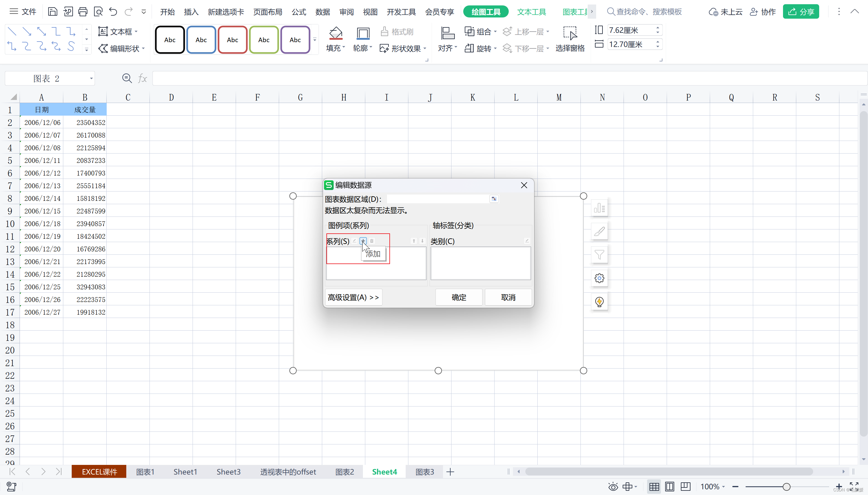Select cell B1 成交量 header
Viewport: 868px width, 495px height.
click(x=85, y=110)
